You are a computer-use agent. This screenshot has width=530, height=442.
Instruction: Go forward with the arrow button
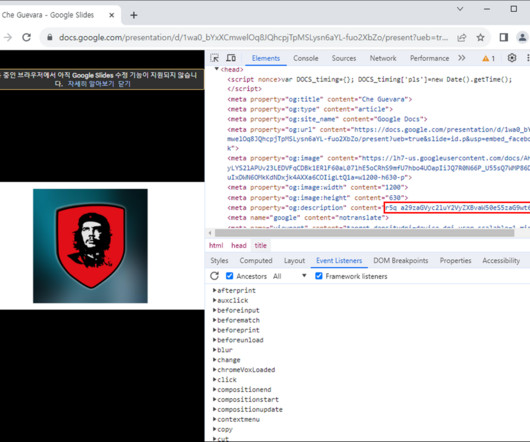point(7,38)
